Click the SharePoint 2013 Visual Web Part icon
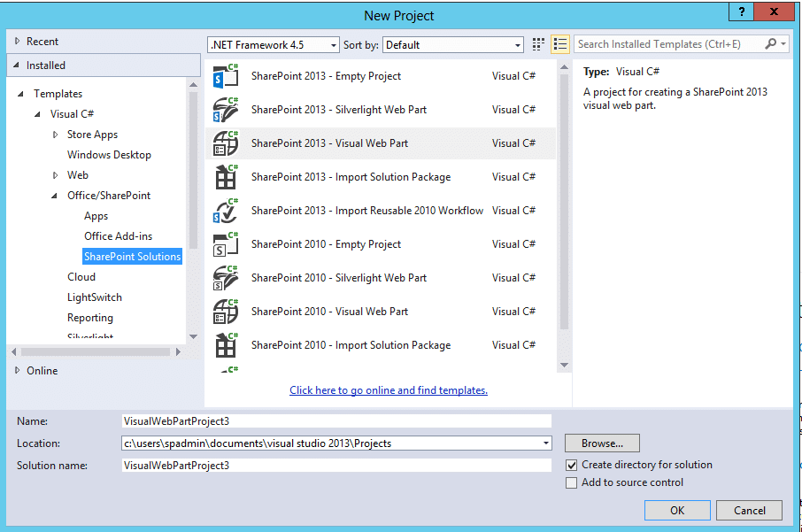The image size is (802, 532). click(226, 143)
